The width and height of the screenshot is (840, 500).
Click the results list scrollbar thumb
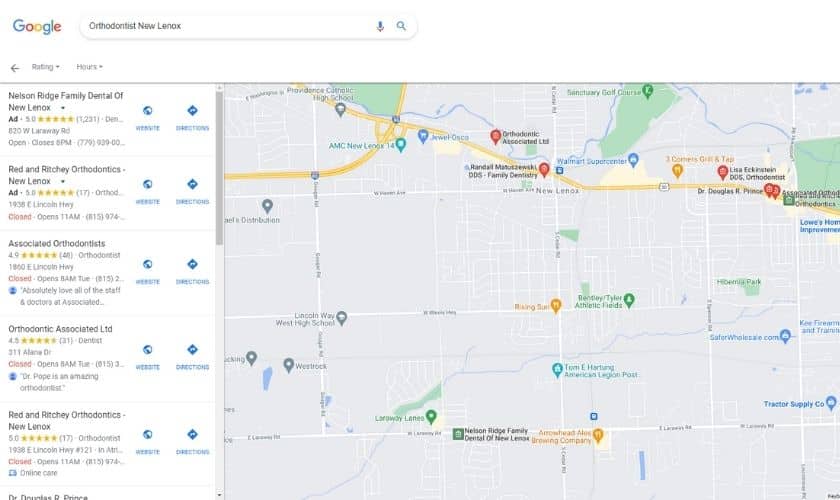219,168
